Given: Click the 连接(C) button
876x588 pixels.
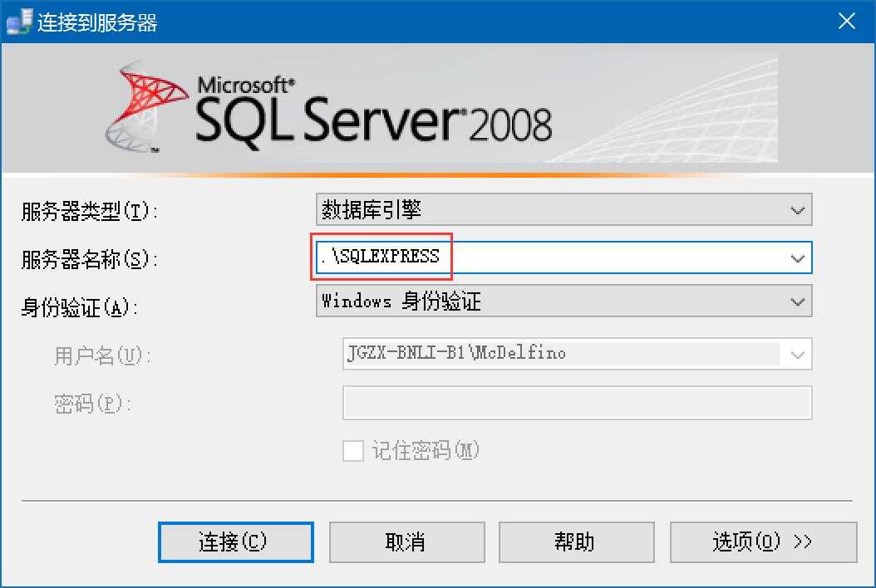Looking at the screenshot, I should [236, 541].
